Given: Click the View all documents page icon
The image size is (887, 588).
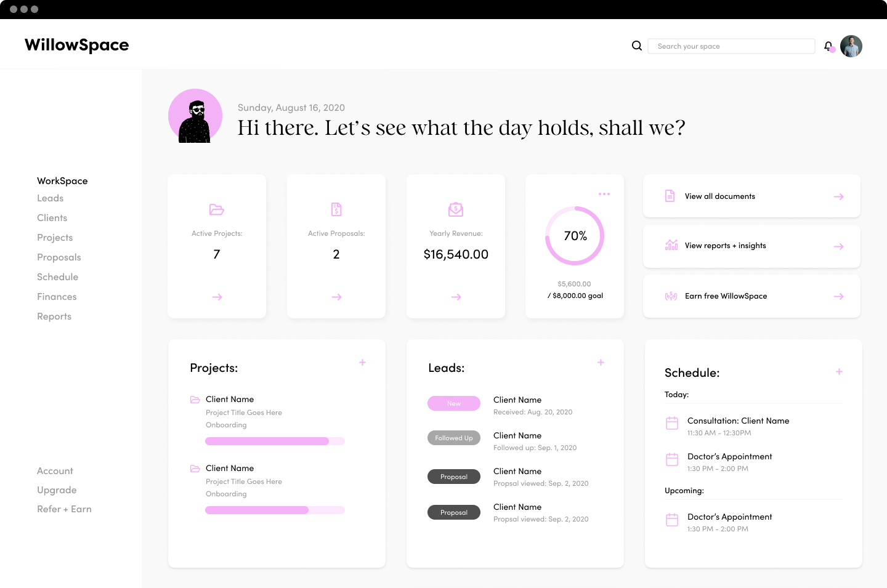Looking at the screenshot, I should pos(670,196).
